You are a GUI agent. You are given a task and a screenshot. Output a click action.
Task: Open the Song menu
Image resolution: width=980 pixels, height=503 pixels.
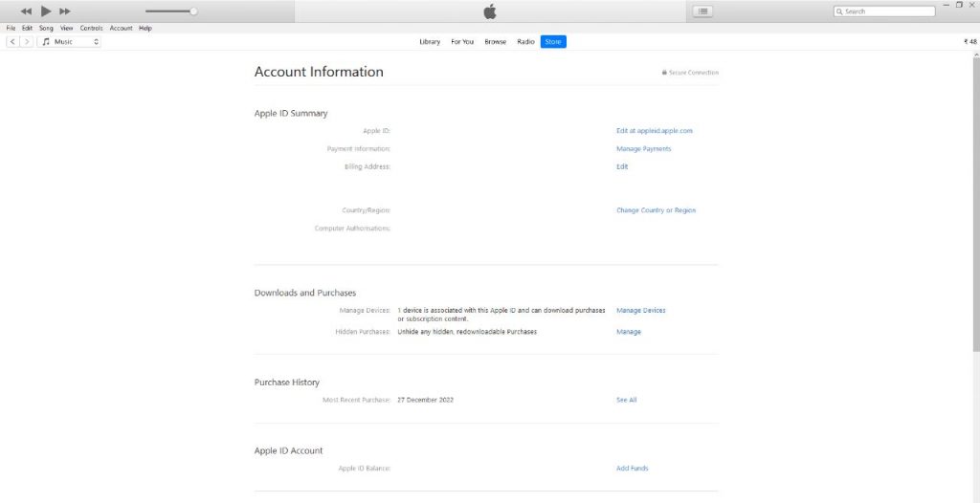click(x=46, y=28)
